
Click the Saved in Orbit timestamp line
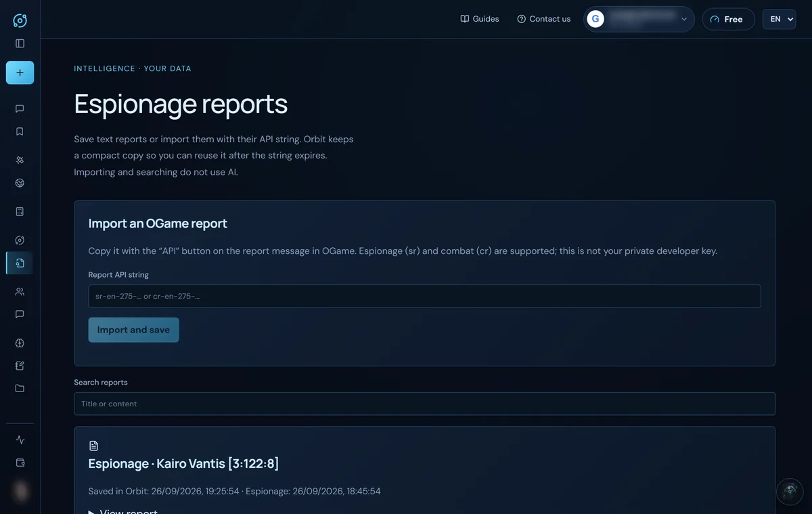234,491
